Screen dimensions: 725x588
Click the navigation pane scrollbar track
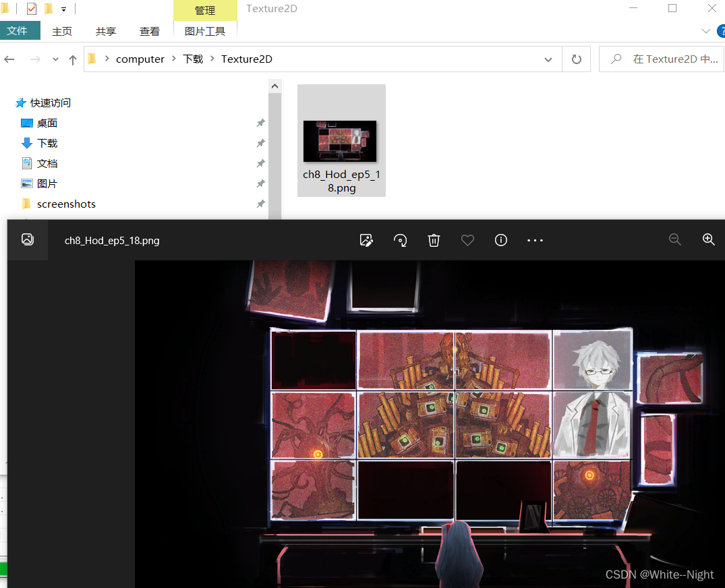[274, 157]
